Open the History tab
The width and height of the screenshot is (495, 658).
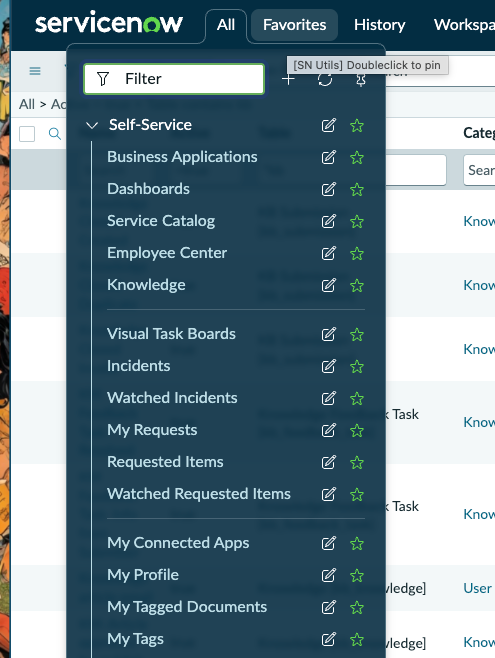click(380, 25)
